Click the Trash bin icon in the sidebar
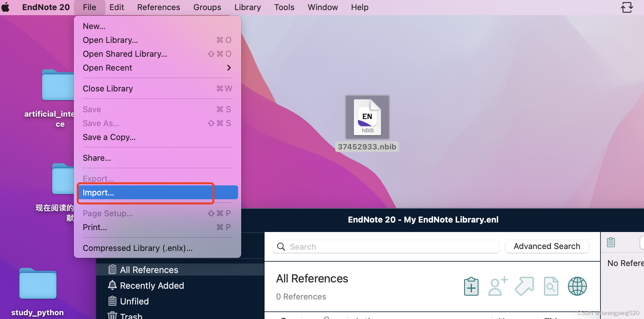The width and height of the screenshot is (644, 319). point(112,316)
